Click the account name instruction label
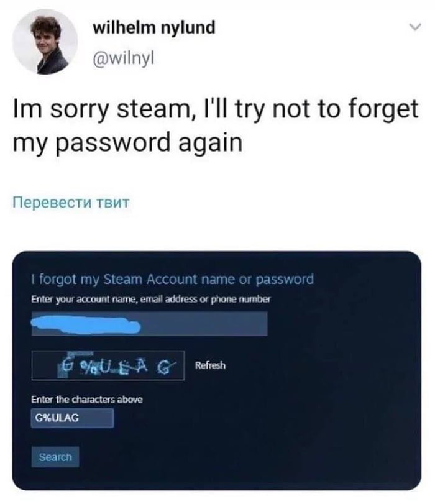The image size is (435, 504). [151, 300]
